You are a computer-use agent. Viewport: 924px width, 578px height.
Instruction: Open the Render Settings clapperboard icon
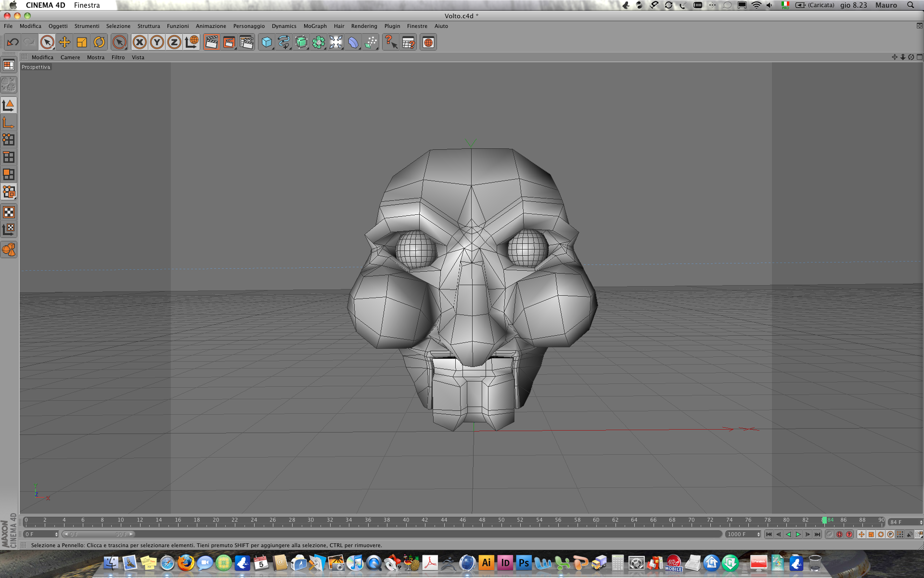(246, 42)
